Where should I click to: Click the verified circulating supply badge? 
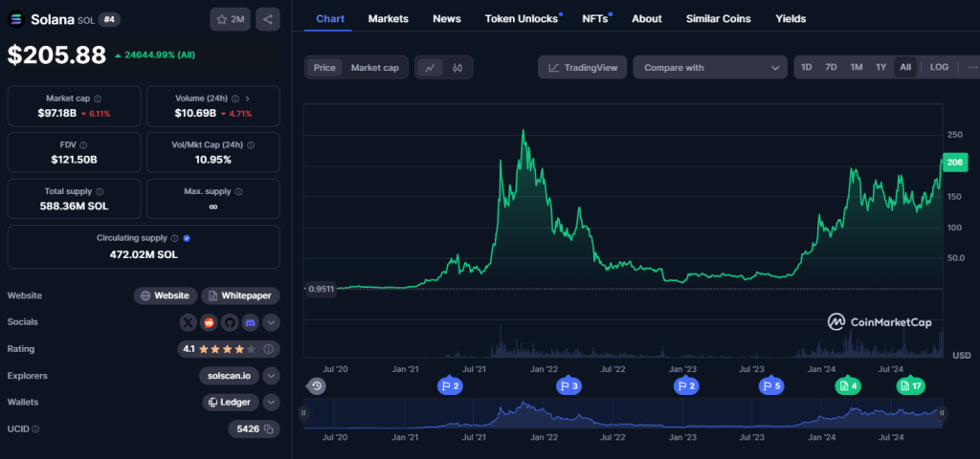point(187,238)
